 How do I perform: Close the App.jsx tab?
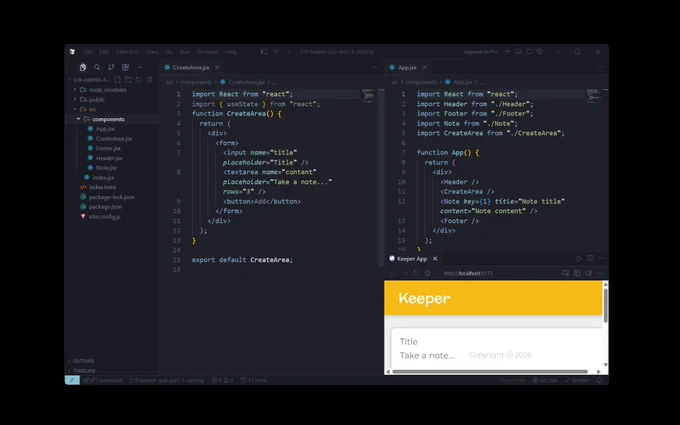click(x=425, y=67)
